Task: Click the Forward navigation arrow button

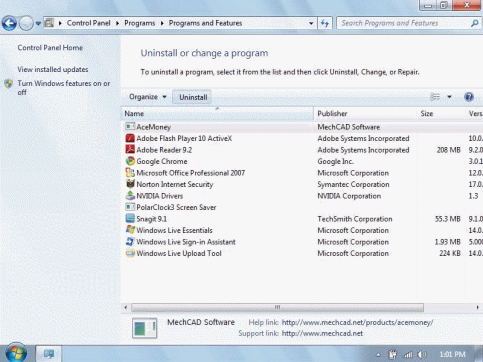Action: tap(26, 23)
